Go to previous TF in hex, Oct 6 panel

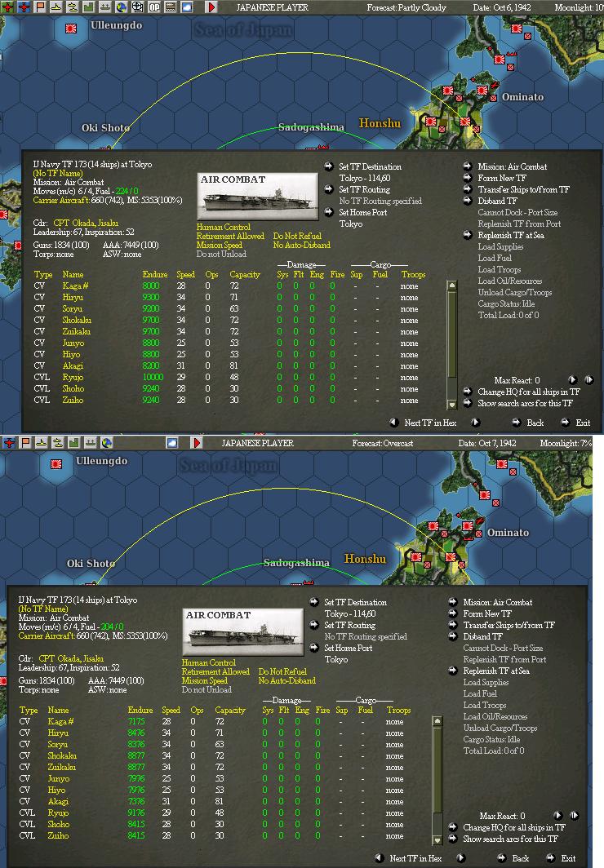coord(394,423)
